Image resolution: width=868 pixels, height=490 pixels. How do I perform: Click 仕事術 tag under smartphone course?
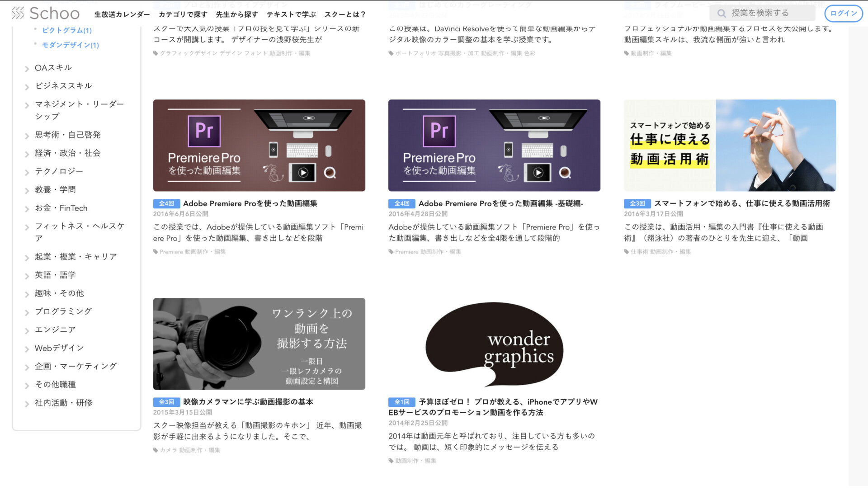[x=639, y=252]
